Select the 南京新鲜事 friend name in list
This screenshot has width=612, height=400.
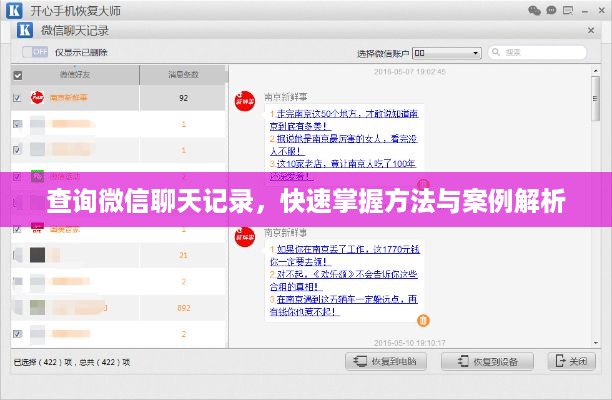(x=69, y=97)
